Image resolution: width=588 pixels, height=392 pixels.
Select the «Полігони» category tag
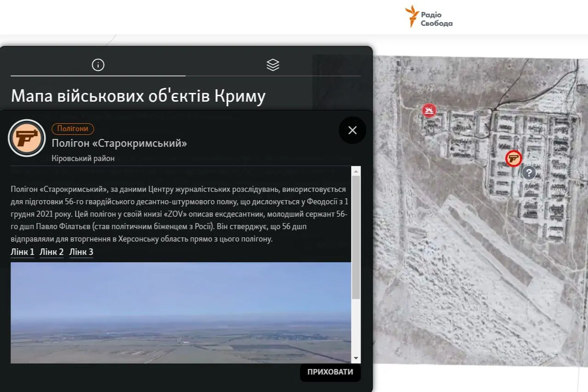(x=73, y=129)
